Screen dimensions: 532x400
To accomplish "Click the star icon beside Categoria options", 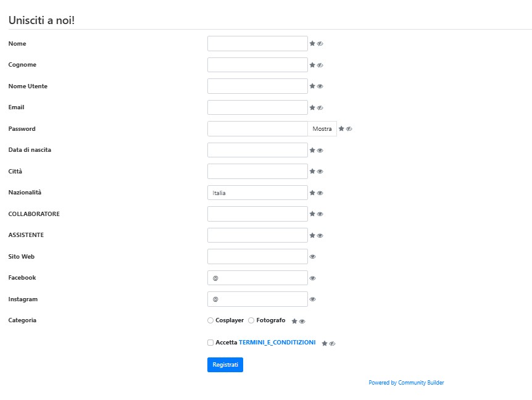I will (294, 321).
